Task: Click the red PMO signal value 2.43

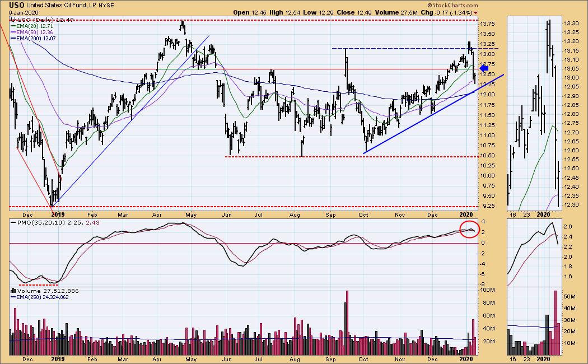Action: click(92, 222)
